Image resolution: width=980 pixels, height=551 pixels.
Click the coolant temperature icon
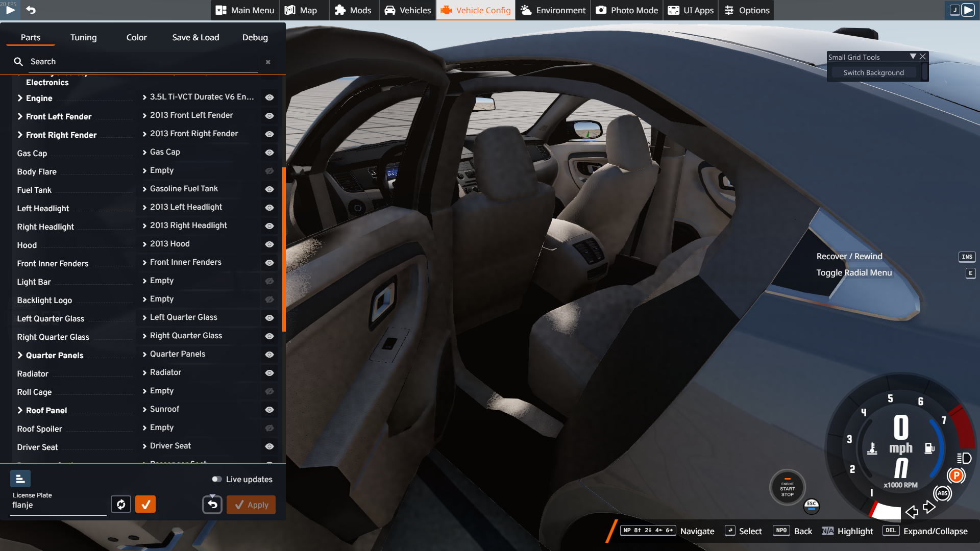point(872,448)
